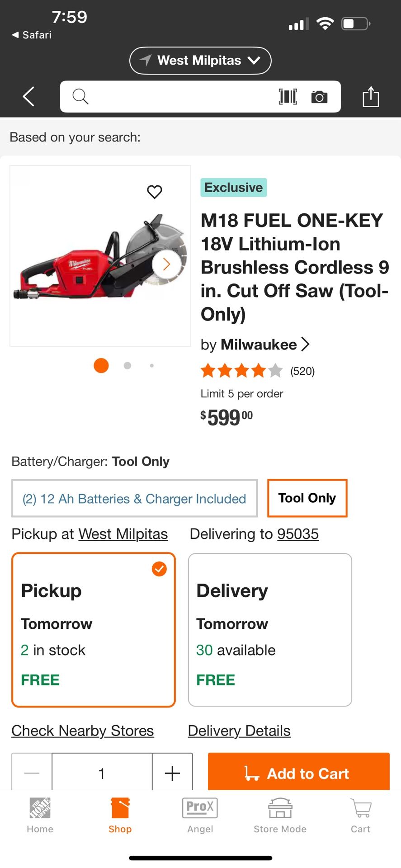Expand the West Milpitas store dropdown

(200, 61)
